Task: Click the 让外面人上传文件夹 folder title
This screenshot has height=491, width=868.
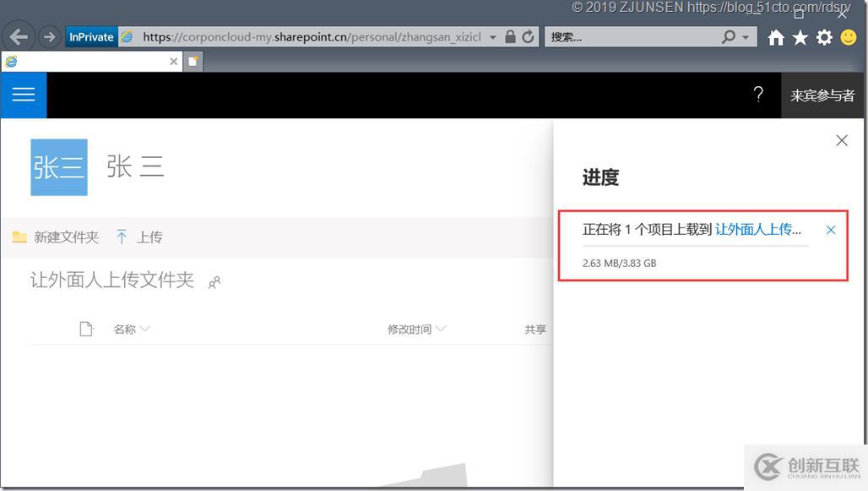Action: pos(111,280)
